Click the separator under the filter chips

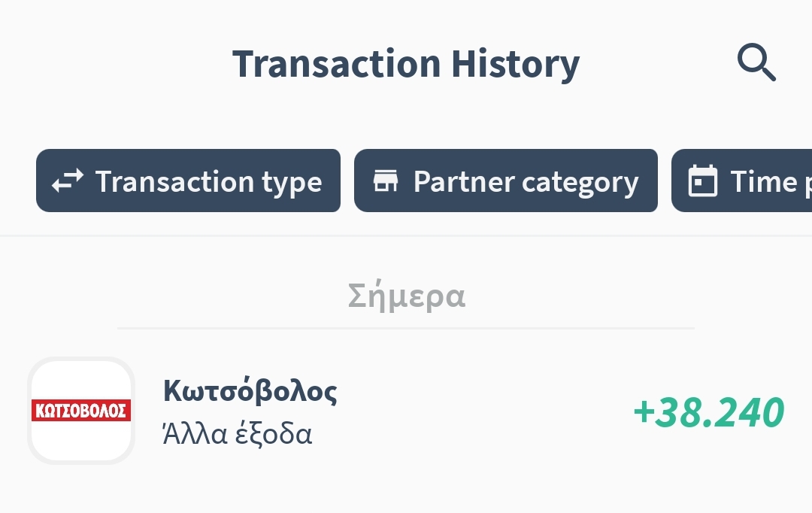(406, 235)
